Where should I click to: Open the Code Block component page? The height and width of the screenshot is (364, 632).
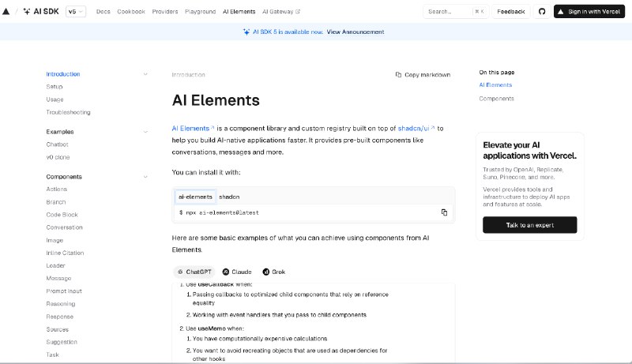(x=62, y=215)
